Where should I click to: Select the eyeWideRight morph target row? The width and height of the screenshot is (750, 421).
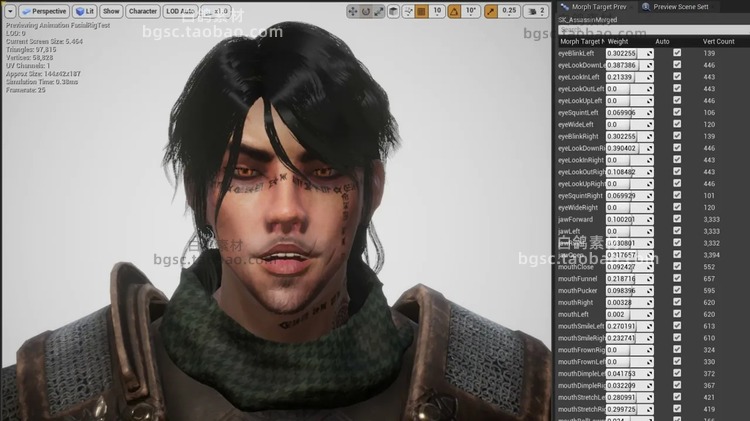(653, 208)
